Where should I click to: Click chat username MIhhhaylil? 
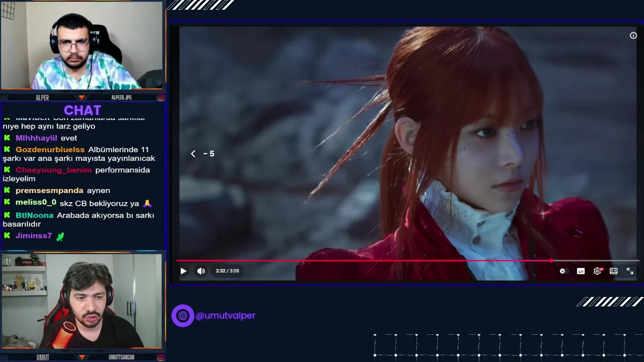(36, 138)
